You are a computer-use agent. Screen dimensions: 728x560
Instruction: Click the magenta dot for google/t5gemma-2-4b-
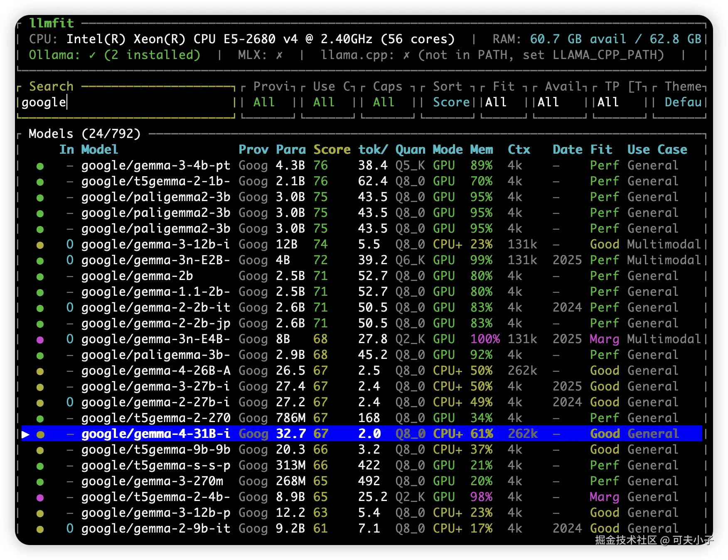40,498
